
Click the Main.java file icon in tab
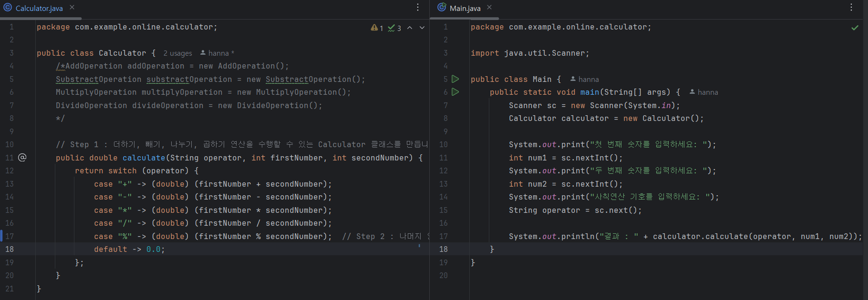coord(442,8)
